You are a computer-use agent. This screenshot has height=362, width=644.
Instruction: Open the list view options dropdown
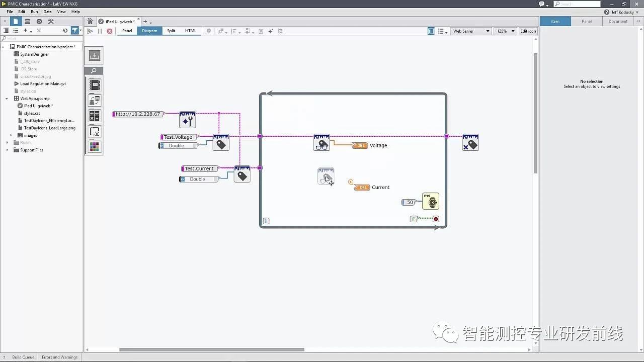pos(442,31)
